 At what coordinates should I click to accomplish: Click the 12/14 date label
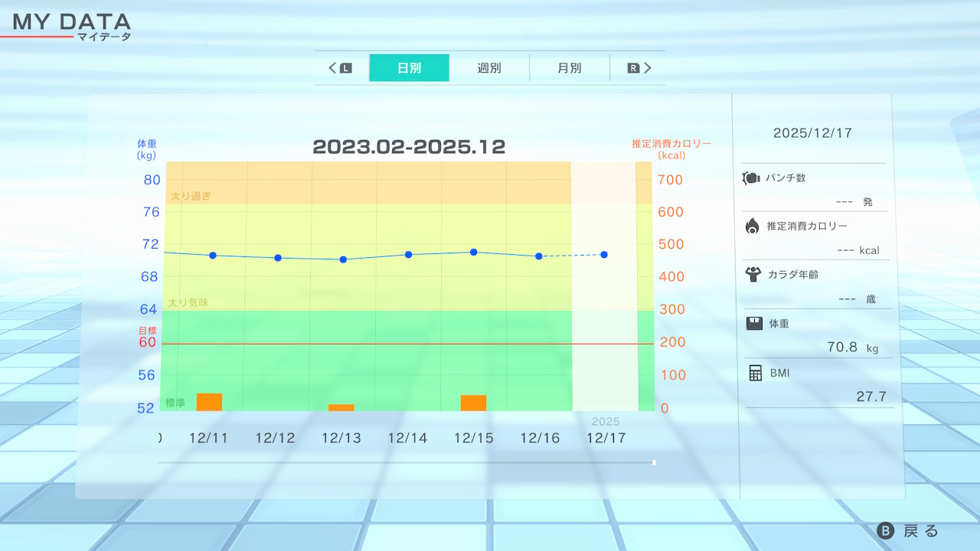point(407,438)
